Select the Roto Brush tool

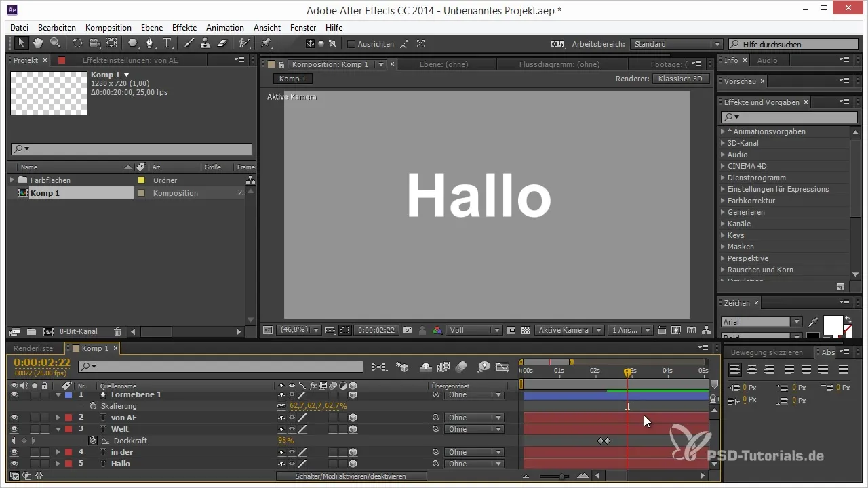244,43
